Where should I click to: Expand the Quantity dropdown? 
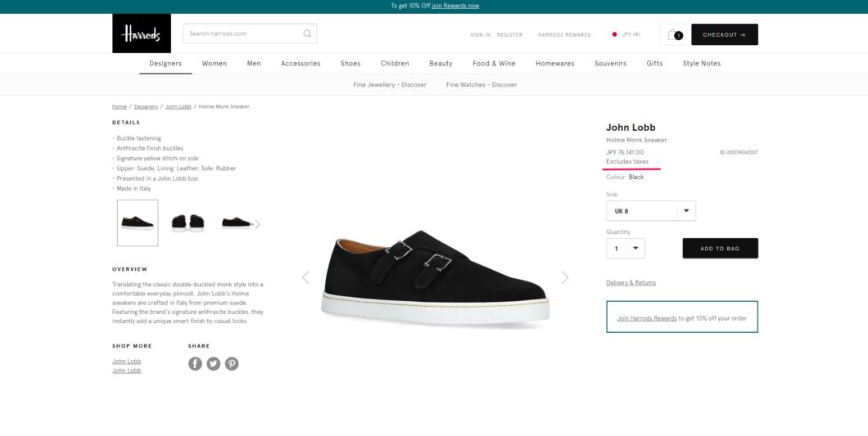(x=626, y=249)
